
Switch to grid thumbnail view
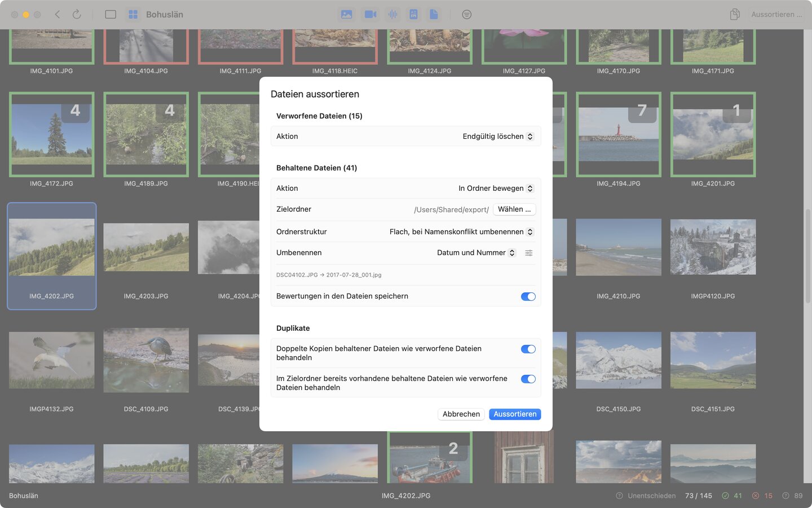pos(133,14)
